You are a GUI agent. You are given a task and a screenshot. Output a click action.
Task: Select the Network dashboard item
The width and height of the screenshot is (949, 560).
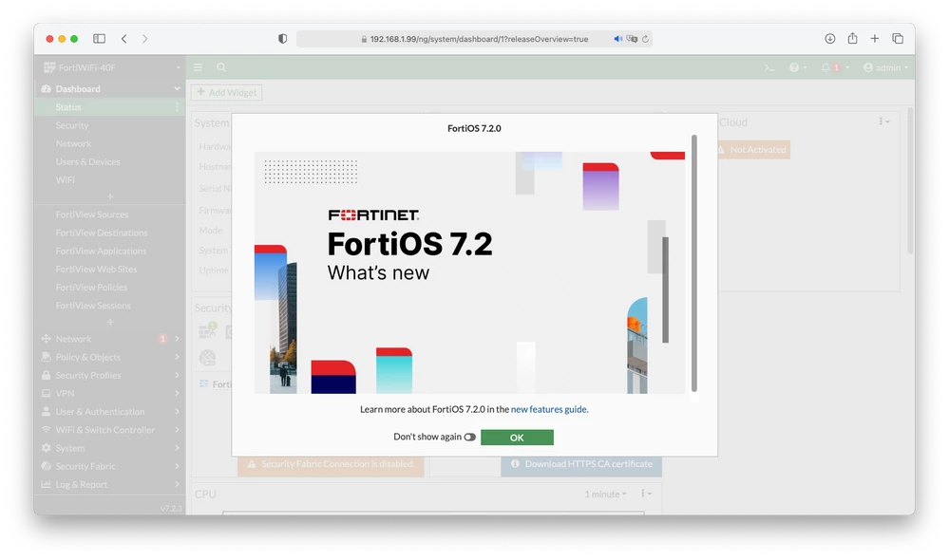[73, 143]
